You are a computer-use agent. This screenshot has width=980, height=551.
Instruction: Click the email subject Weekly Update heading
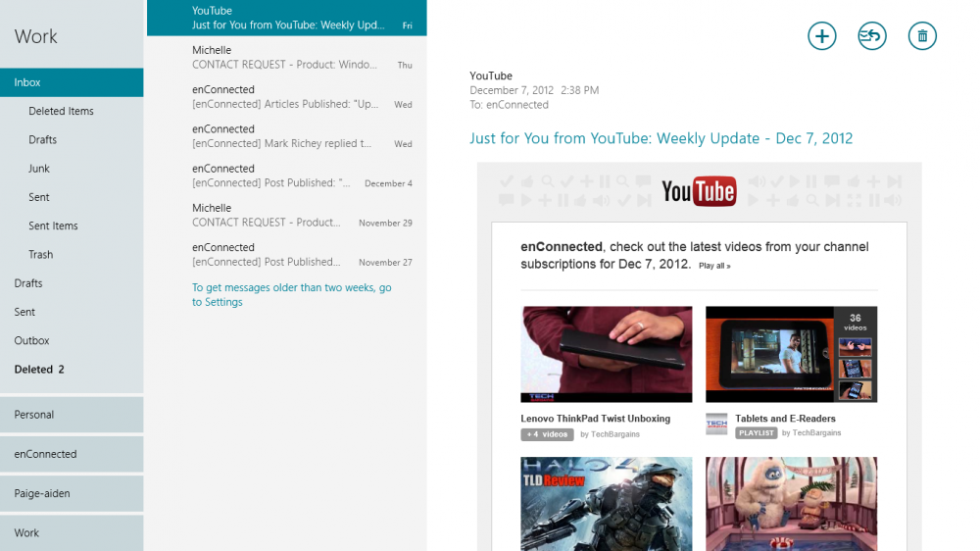(661, 138)
